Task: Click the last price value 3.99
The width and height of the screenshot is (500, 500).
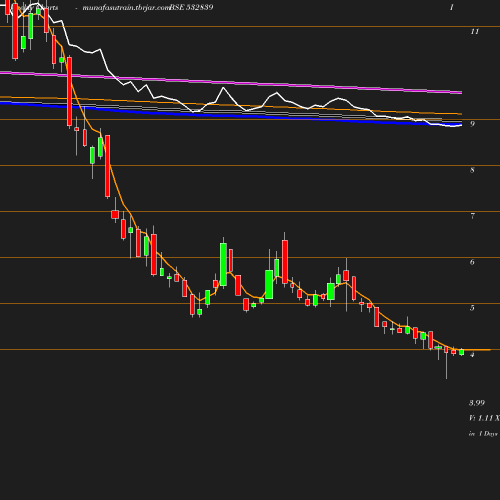Action: [477, 403]
